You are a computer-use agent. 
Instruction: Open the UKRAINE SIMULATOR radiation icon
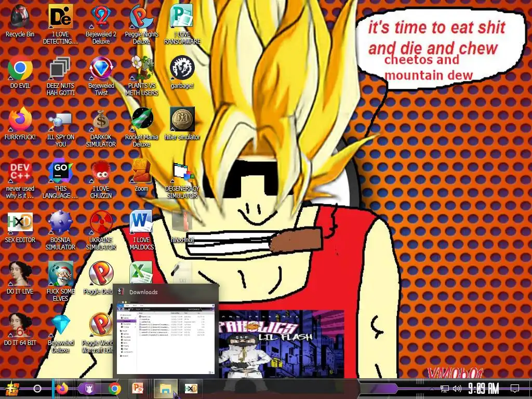101,230
